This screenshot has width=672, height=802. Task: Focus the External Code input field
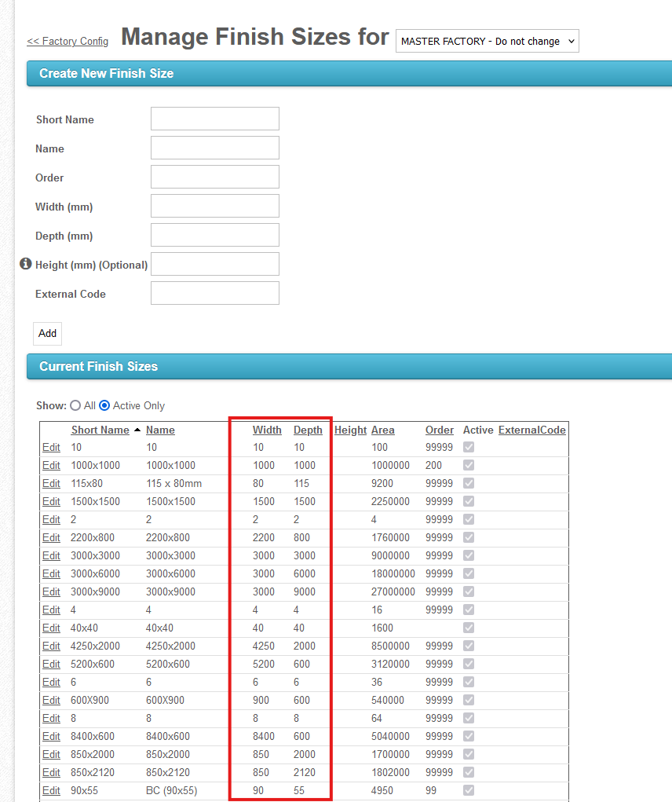coord(215,293)
